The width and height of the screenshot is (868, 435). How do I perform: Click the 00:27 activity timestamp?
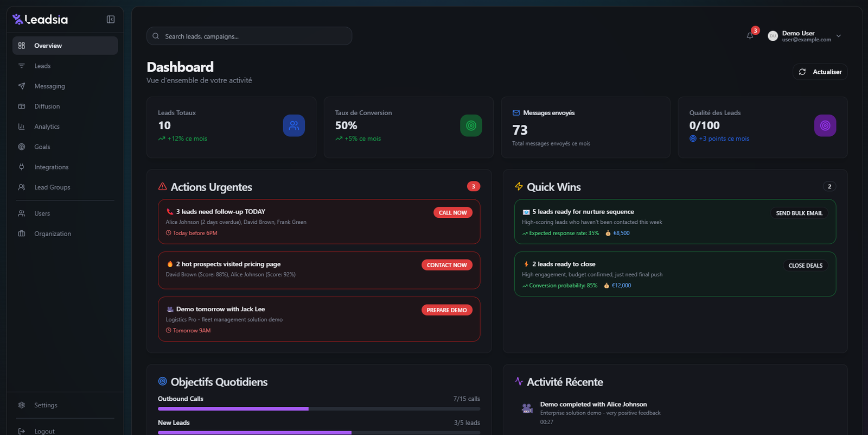[547, 422]
